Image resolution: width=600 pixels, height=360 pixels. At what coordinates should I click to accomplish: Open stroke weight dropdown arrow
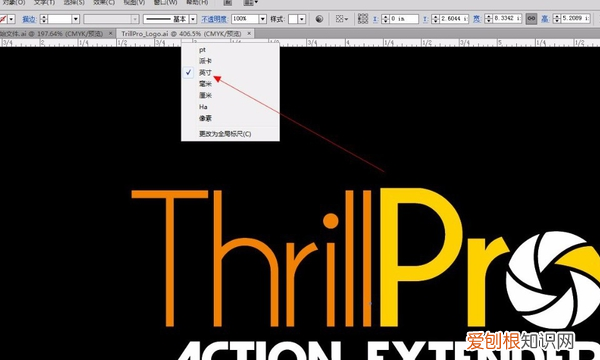point(75,19)
